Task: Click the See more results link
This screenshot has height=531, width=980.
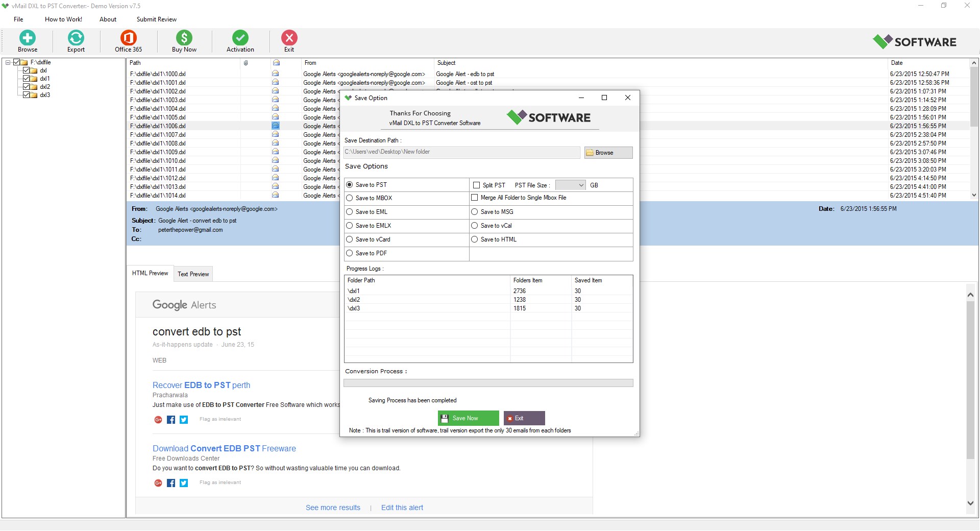Action: coord(333,508)
